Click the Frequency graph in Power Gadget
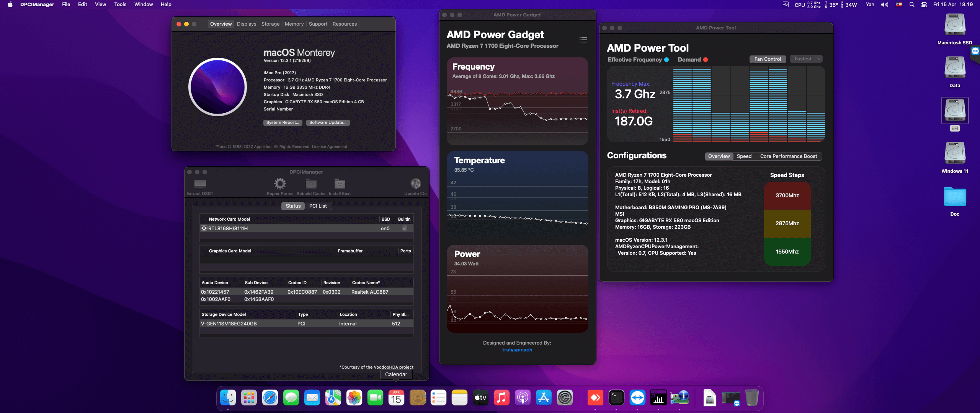980x413 pixels. point(517,101)
